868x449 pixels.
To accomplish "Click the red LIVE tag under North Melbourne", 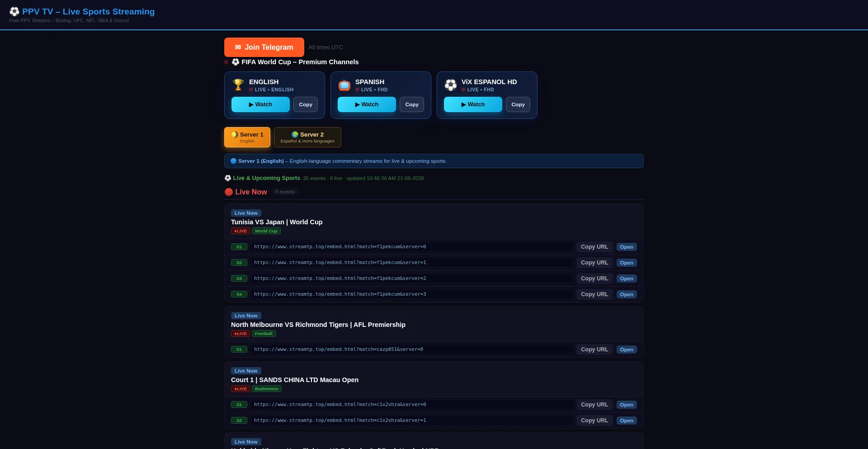I will 241,334.
